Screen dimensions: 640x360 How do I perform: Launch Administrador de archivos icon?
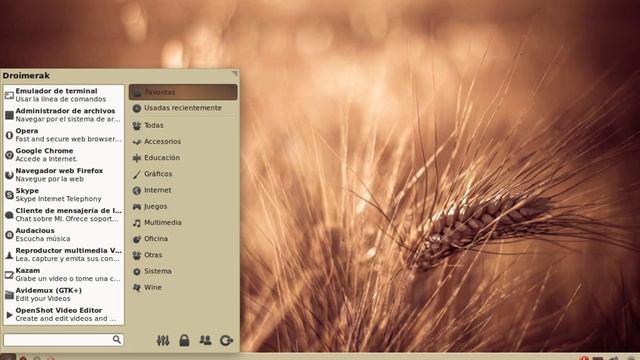(9, 115)
